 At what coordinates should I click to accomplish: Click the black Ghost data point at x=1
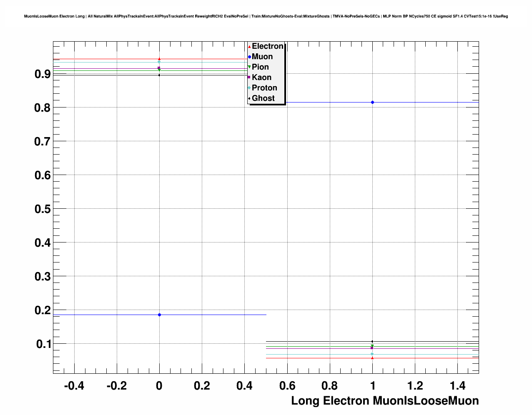[372, 342]
